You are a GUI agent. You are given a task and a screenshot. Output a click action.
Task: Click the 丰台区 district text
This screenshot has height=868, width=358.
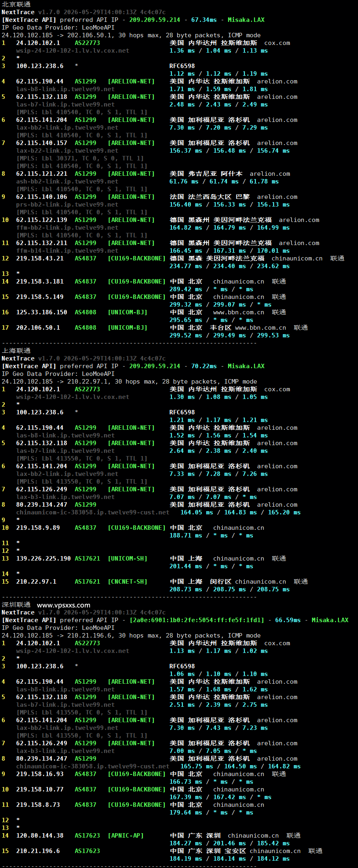(x=221, y=328)
